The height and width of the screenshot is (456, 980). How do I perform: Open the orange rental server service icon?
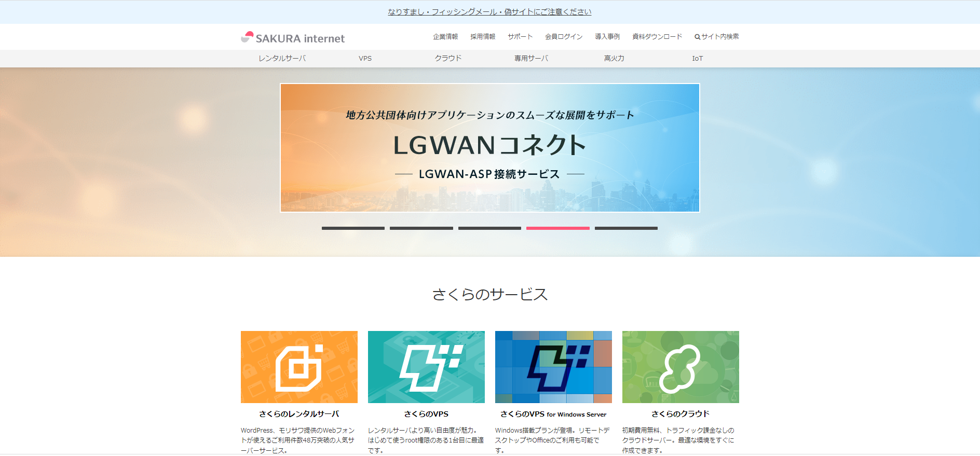[x=299, y=367]
